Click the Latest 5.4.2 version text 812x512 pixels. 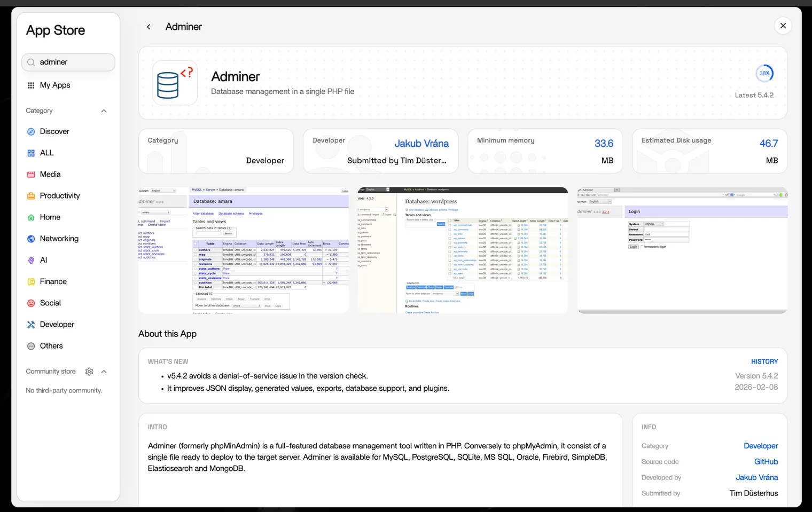(x=754, y=95)
